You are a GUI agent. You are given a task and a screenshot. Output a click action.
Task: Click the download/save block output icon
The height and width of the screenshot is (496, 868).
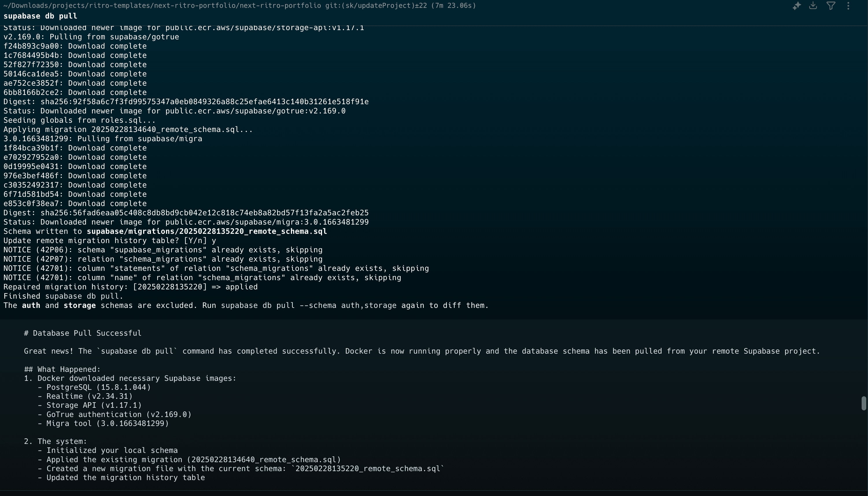813,6
